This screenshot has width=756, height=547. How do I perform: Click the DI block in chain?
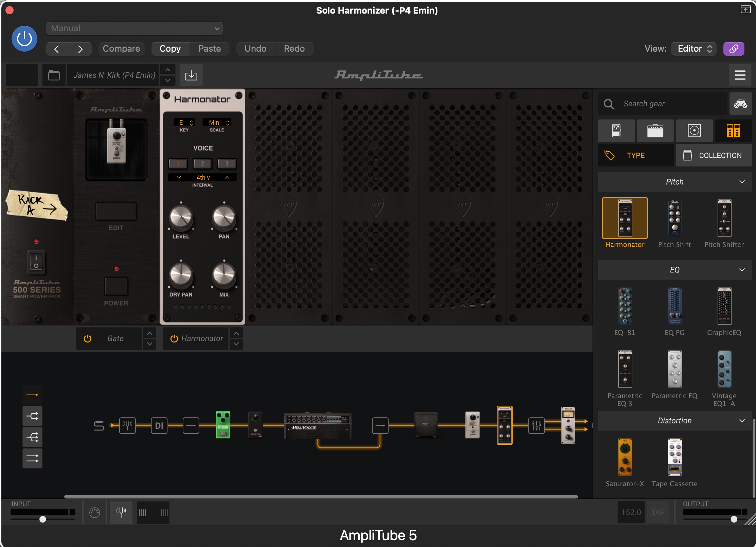click(x=159, y=425)
